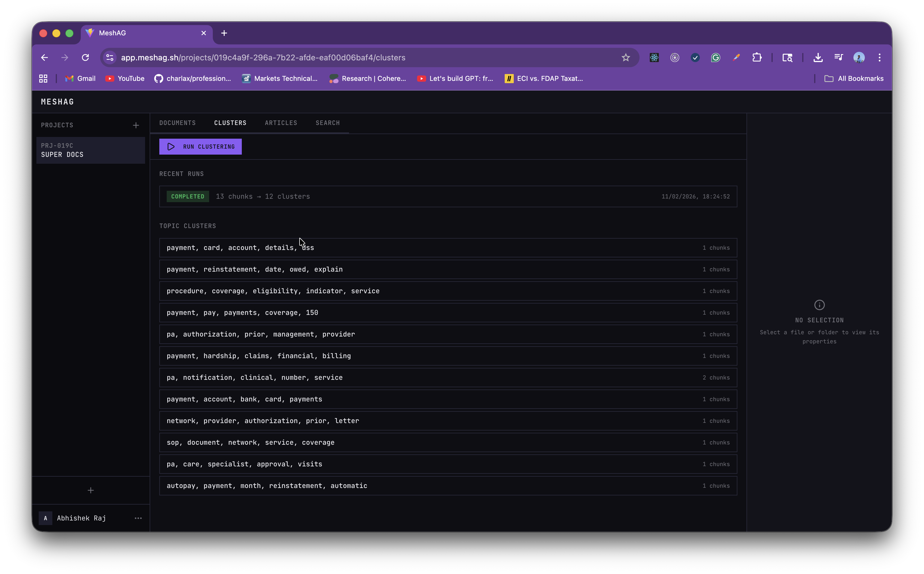
Task: Open Chrome three-dot menu
Action: point(879,58)
